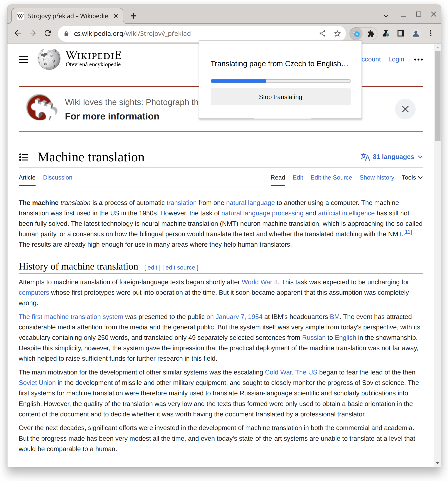Select the Edit the Source tab
The image size is (448, 481).
pos(331,177)
